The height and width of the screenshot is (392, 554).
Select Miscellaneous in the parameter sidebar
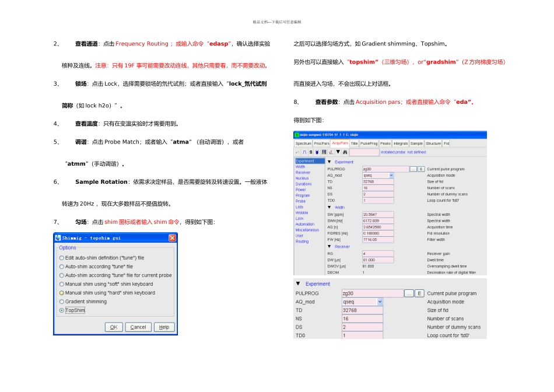click(x=307, y=230)
